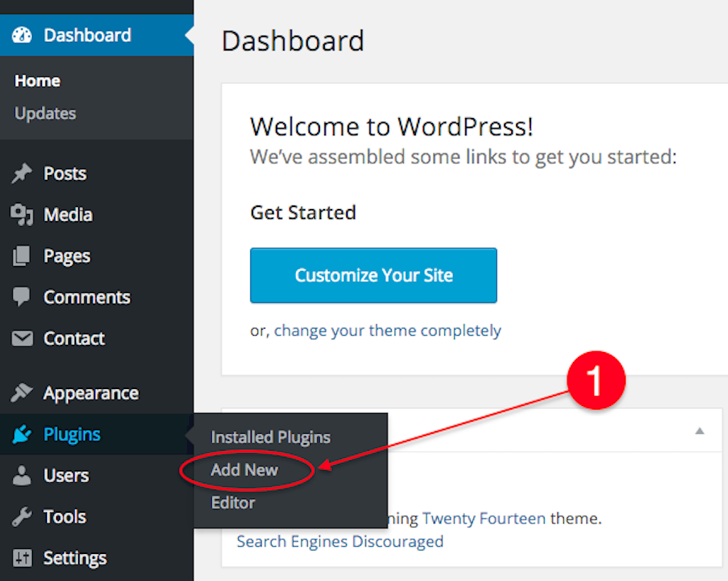Click the Tools wrench icon
Image resolution: width=728 pixels, height=581 pixels.
point(22,516)
